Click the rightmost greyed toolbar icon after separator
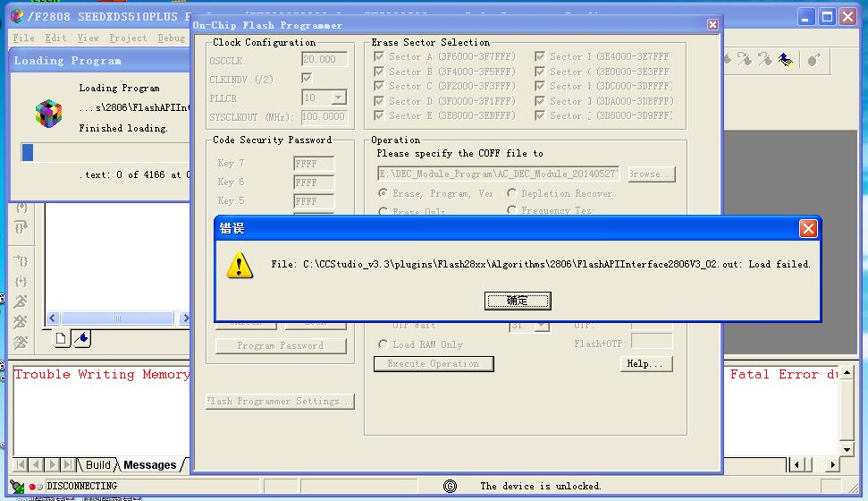Viewport: 868px width, 501px height. point(813,60)
